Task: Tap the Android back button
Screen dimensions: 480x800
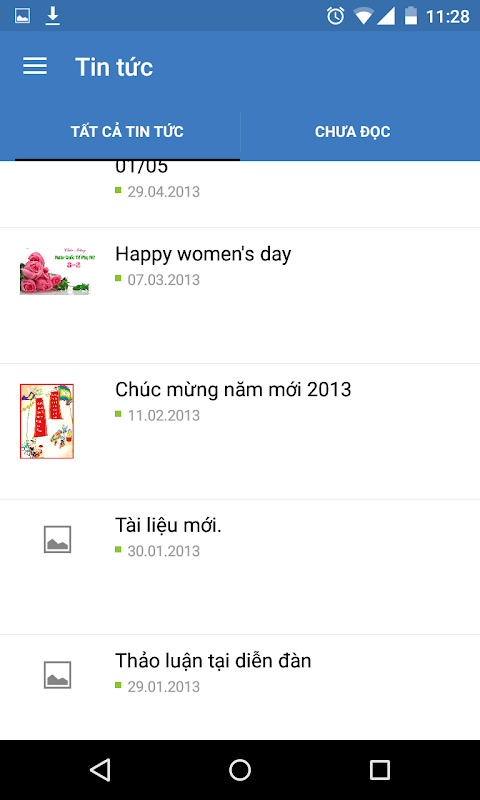Action: pyautogui.click(x=100, y=769)
